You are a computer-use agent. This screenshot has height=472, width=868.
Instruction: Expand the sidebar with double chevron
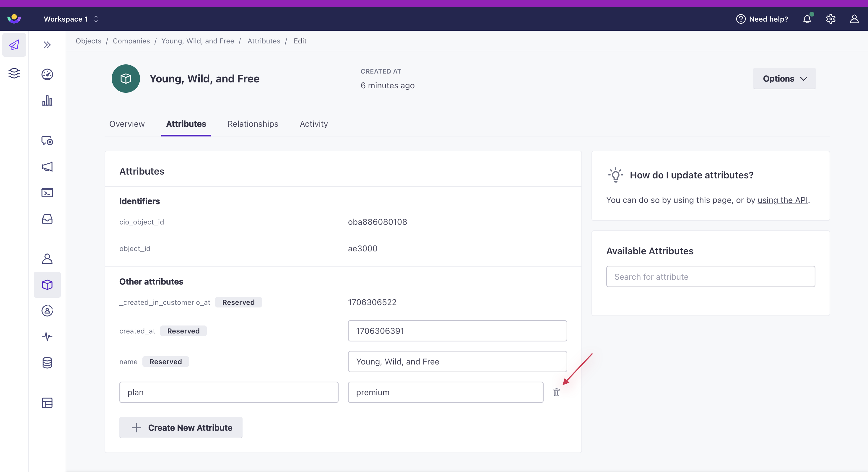(x=47, y=45)
